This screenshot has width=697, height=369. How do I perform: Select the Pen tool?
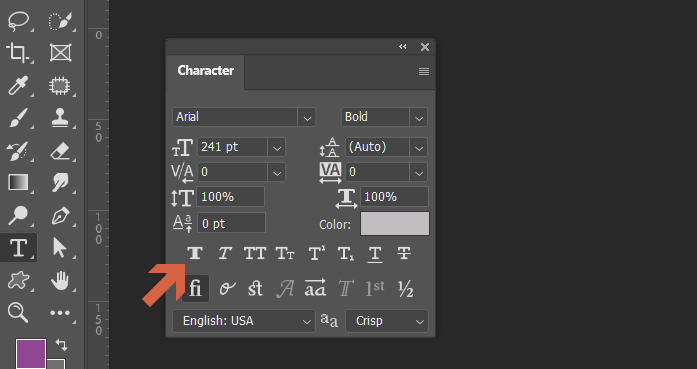pos(60,216)
